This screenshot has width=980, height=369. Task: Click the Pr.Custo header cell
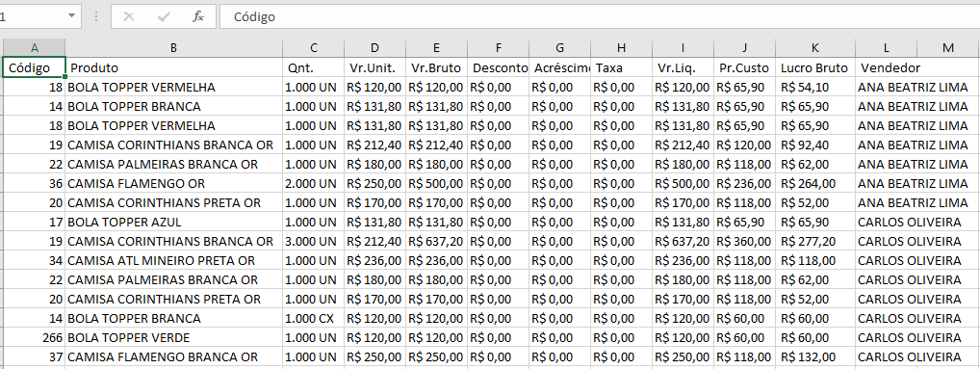tap(744, 67)
